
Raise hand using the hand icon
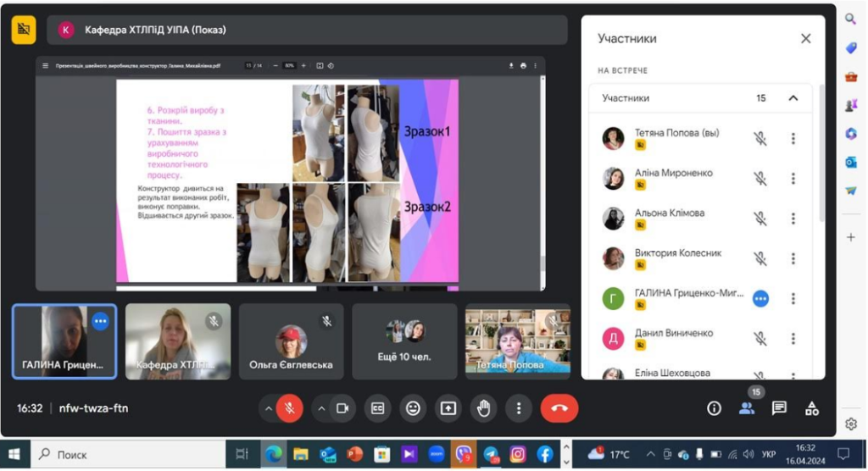pyautogui.click(x=483, y=408)
